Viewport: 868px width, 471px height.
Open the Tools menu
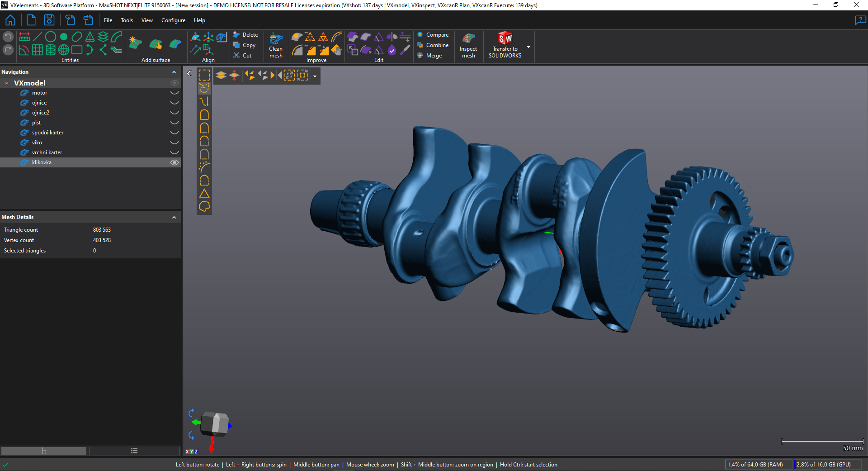pyautogui.click(x=127, y=20)
